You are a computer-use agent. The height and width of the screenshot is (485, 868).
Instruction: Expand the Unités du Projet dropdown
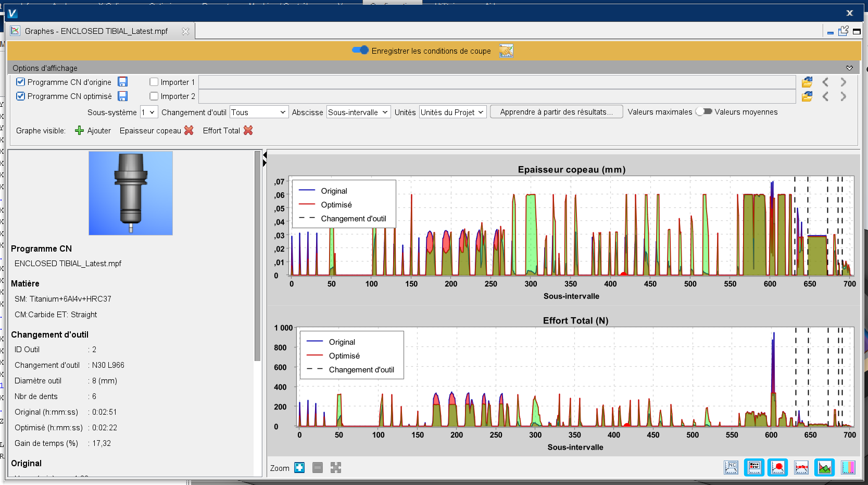pyautogui.click(x=452, y=112)
